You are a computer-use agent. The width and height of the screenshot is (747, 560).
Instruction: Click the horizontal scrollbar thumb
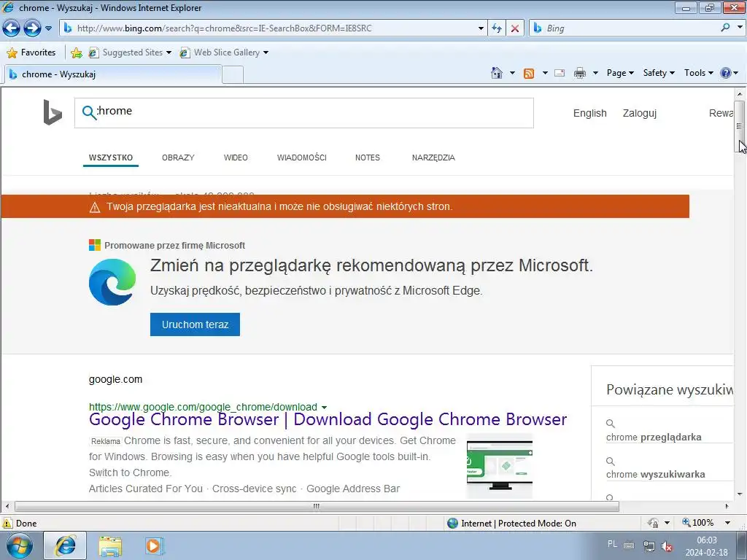click(x=317, y=506)
